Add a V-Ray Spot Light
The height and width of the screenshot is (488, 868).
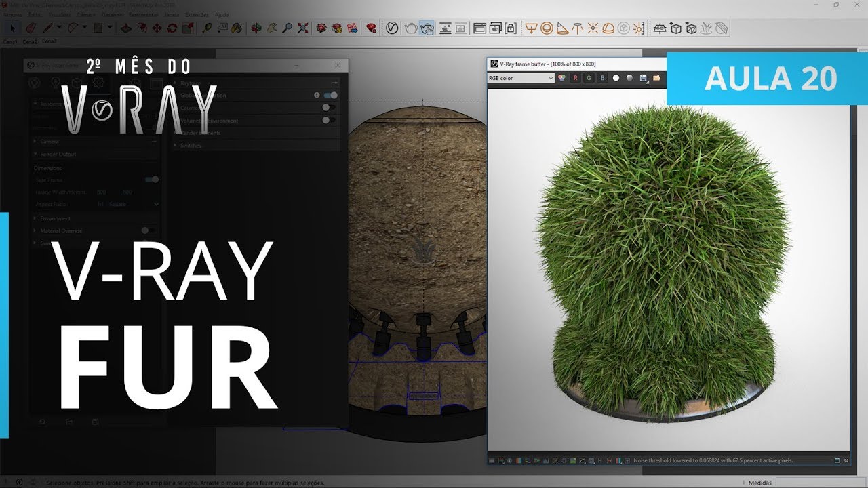coord(562,28)
